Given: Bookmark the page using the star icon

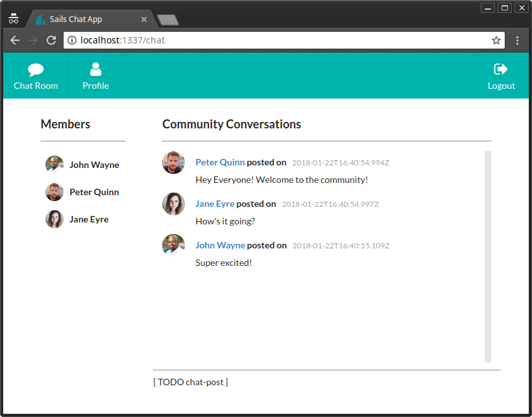Looking at the screenshot, I should tap(496, 40).
